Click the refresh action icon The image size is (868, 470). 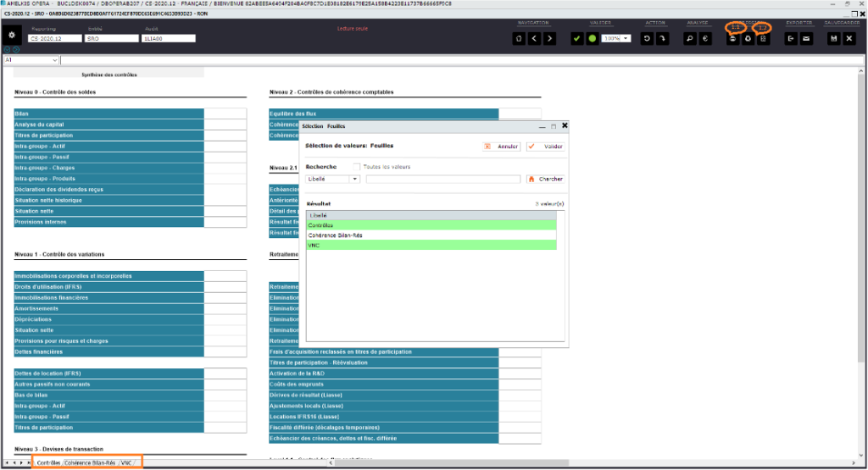coord(647,39)
